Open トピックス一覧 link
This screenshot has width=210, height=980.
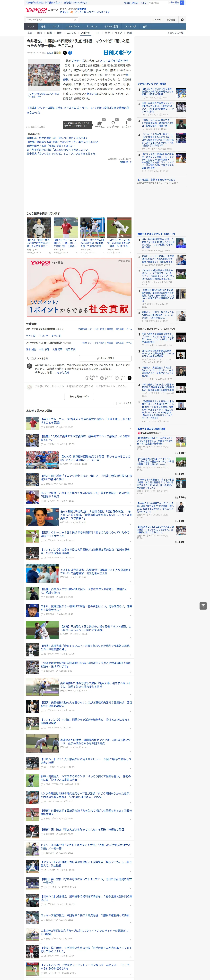pos(175,33)
